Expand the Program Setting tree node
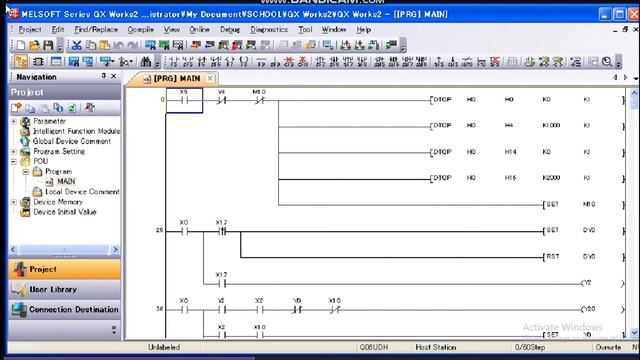This screenshot has height=360, width=640. (x=14, y=151)
